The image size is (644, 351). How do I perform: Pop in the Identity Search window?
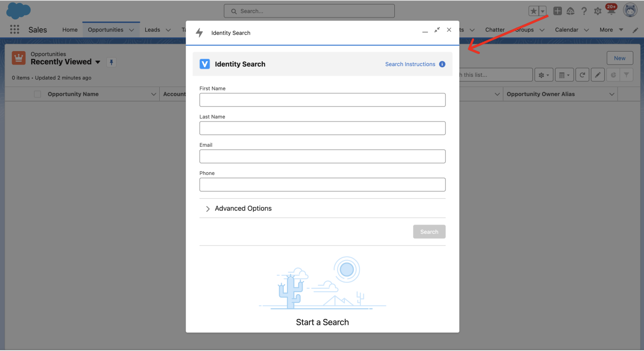tap(437, 30)
